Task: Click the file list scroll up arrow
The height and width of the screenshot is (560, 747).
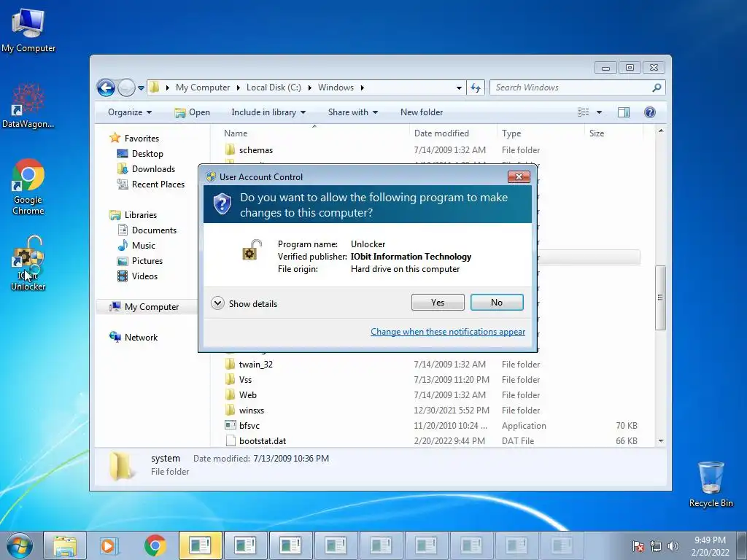Action: click(x=661, y=131)
